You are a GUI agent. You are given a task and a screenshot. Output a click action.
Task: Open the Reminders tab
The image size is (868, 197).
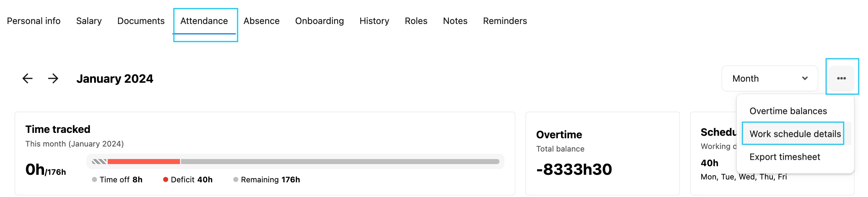(x=505, y=21)
